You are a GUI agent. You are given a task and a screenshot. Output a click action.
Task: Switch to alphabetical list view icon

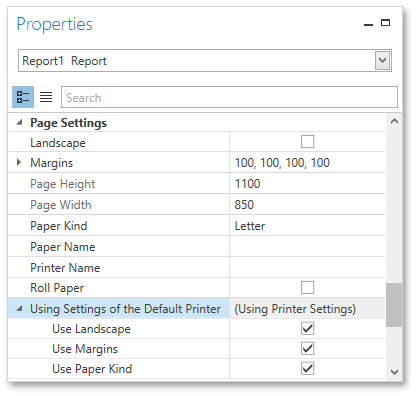pyautogui.click(x=46, y=97)
